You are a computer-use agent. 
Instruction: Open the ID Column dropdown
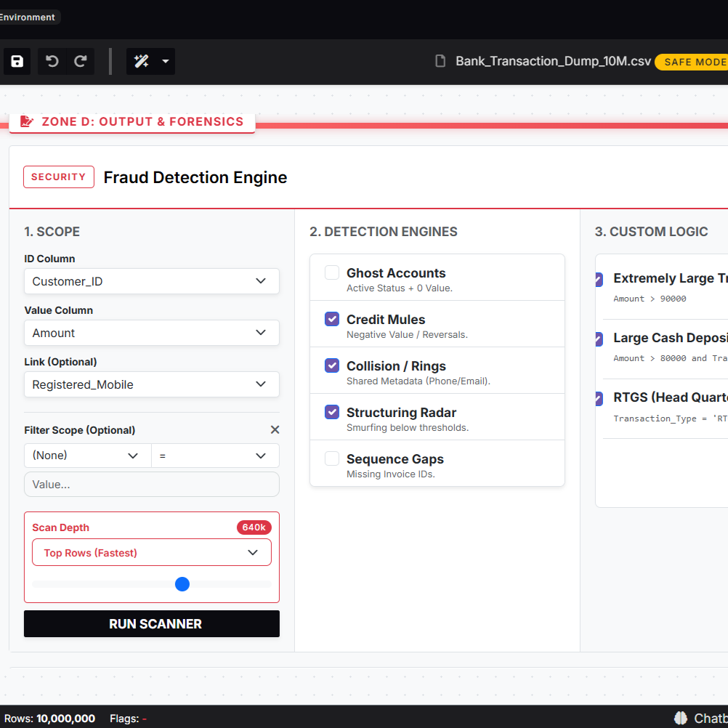click(x=152, y=281)
